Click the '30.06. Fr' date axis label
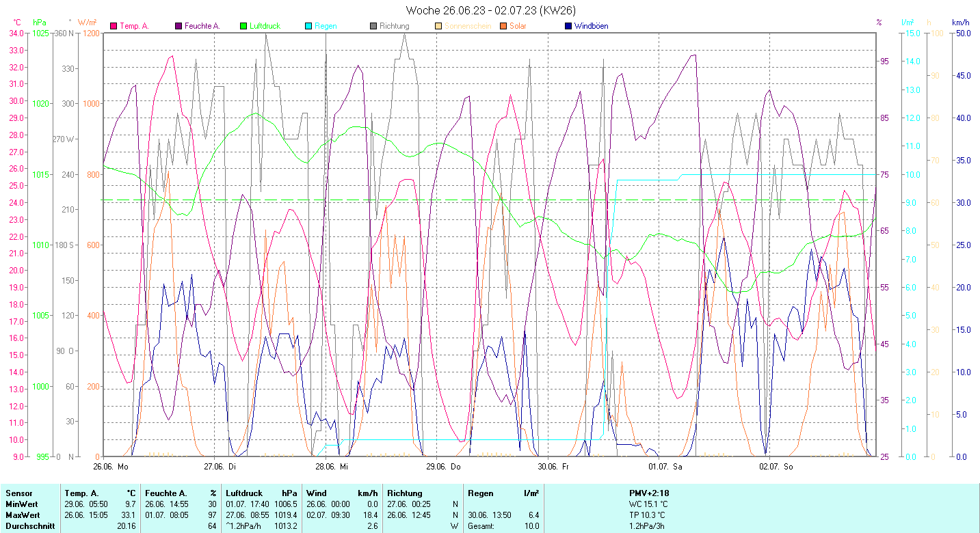Image resolution: width=980 pixels, height=533 pixels. pyautogui.click(x=554, y=467)
